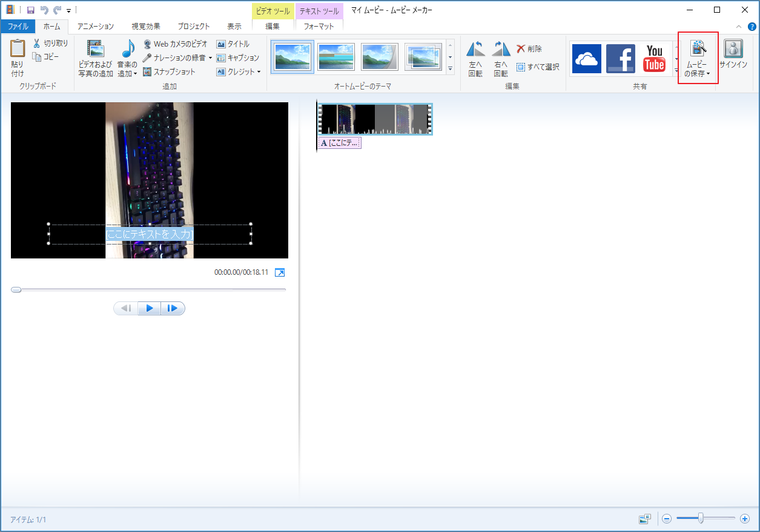Take a snapshot (スナップショット)
Viewport: 760px width, 532px height.
click(x=170, y=72)
